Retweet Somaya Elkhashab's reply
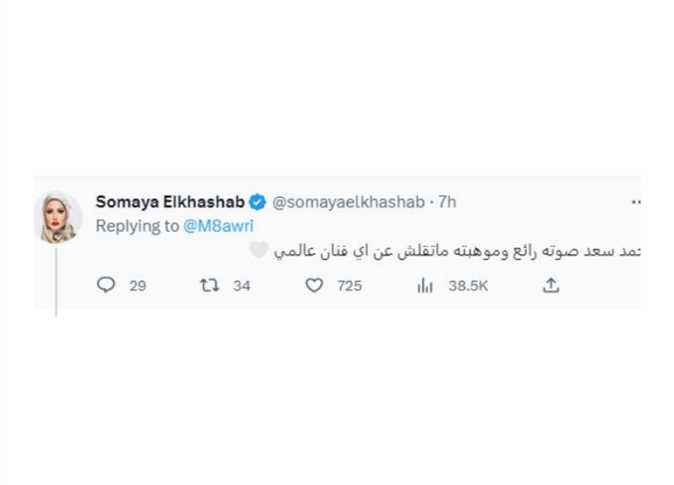 pos(210,286)
